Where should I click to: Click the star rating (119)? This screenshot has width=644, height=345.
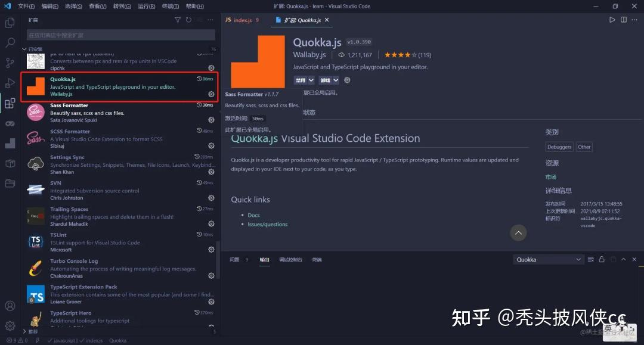[x=407, y=55]
